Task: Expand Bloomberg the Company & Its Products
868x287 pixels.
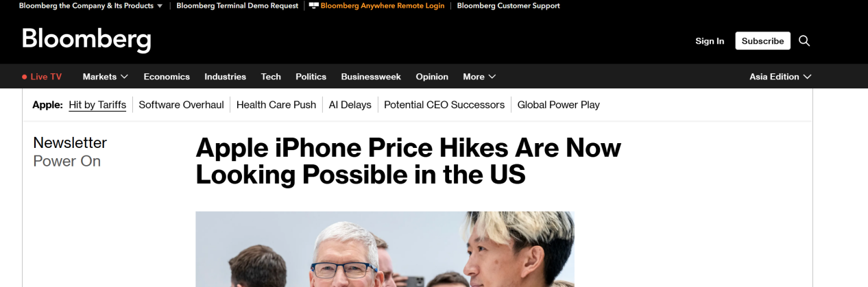Action: click(91, 5)
